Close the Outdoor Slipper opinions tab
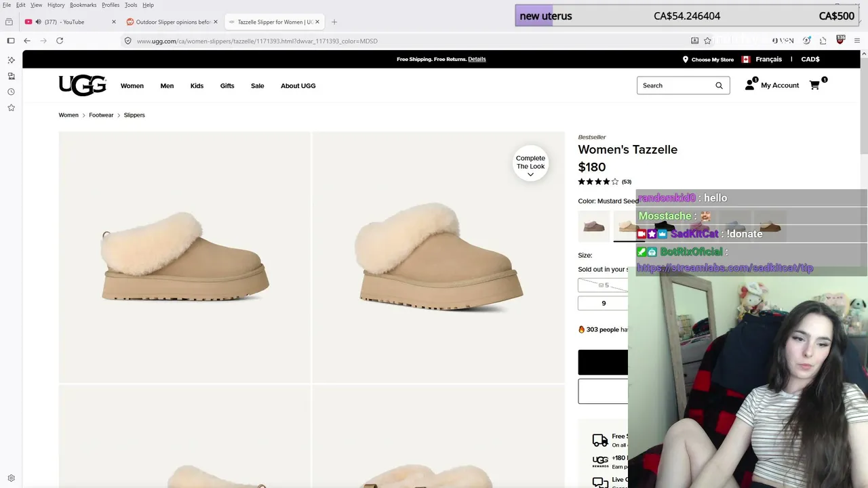The image size is (868, 488). (x=216, y=22)
